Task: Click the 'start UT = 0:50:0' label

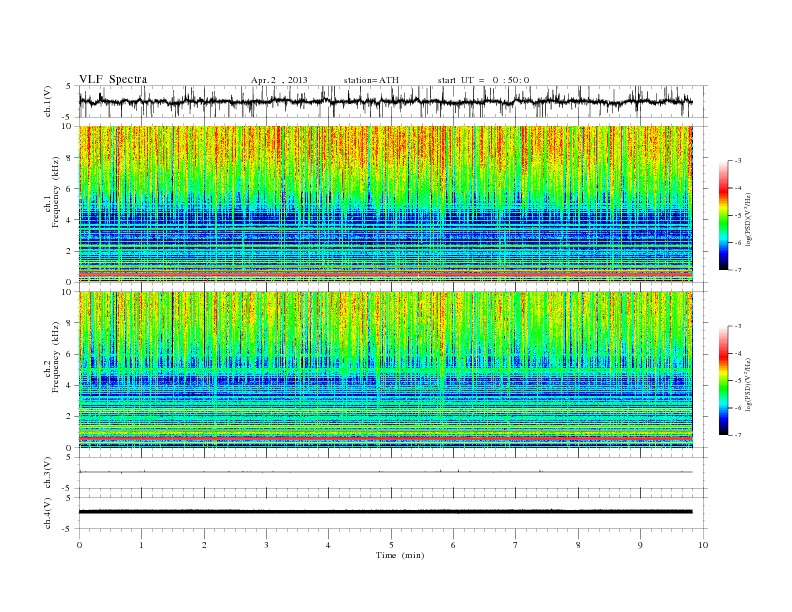Action: click(483, 80)
